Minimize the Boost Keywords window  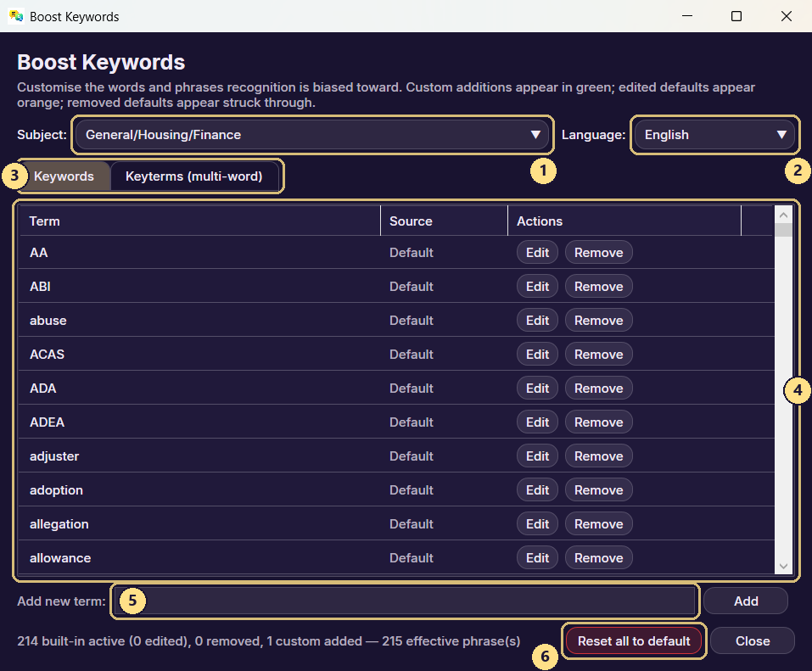pos(687,16)
